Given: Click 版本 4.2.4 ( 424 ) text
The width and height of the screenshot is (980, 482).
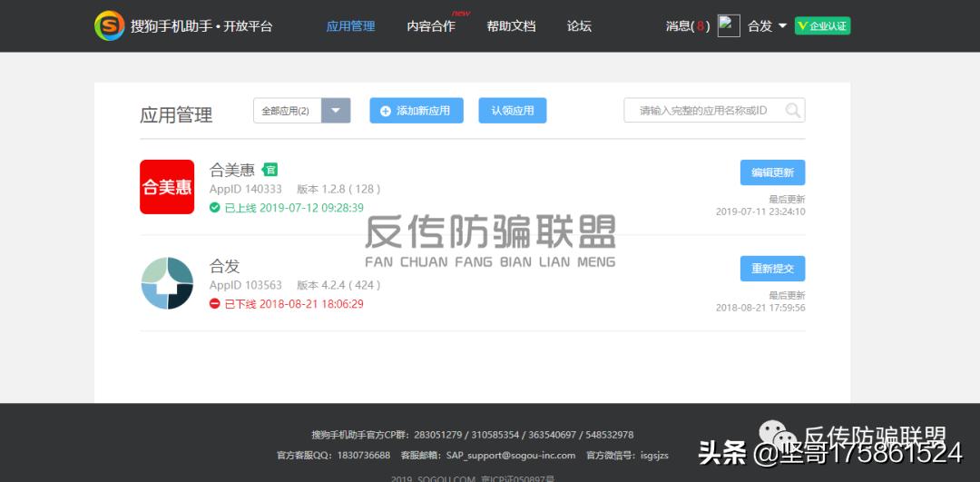Looking at the screenshot, I should (338, 285).
